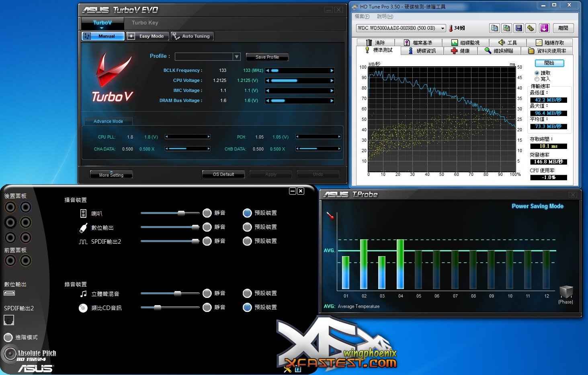Click the thermometer icon in the T.Probe graph

pos(330,216)
